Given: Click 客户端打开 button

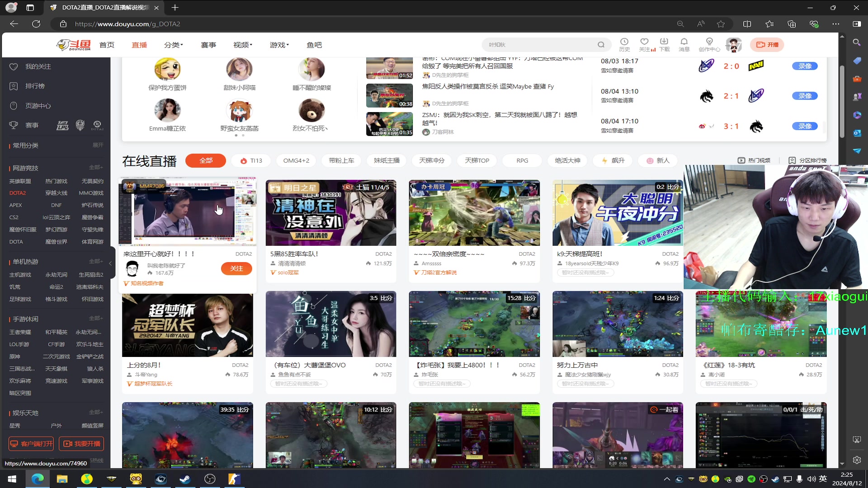Looking at the screenshot, I should pos(31,444).
